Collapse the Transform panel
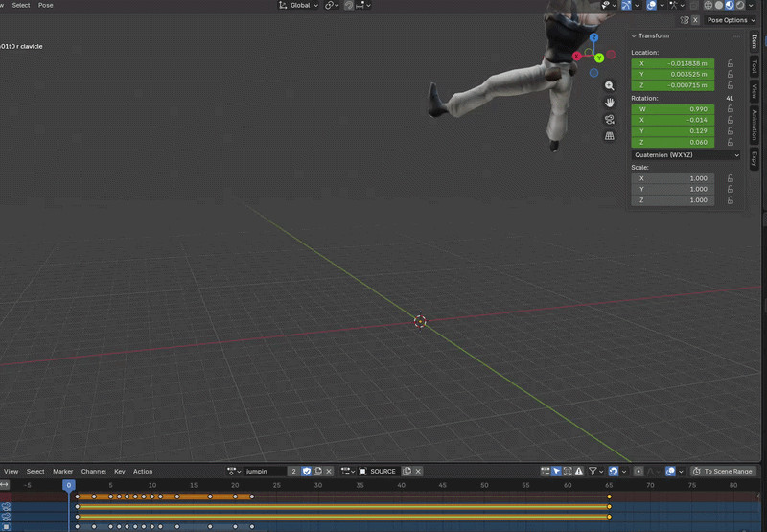767x532 pixels. coord(635,35)
